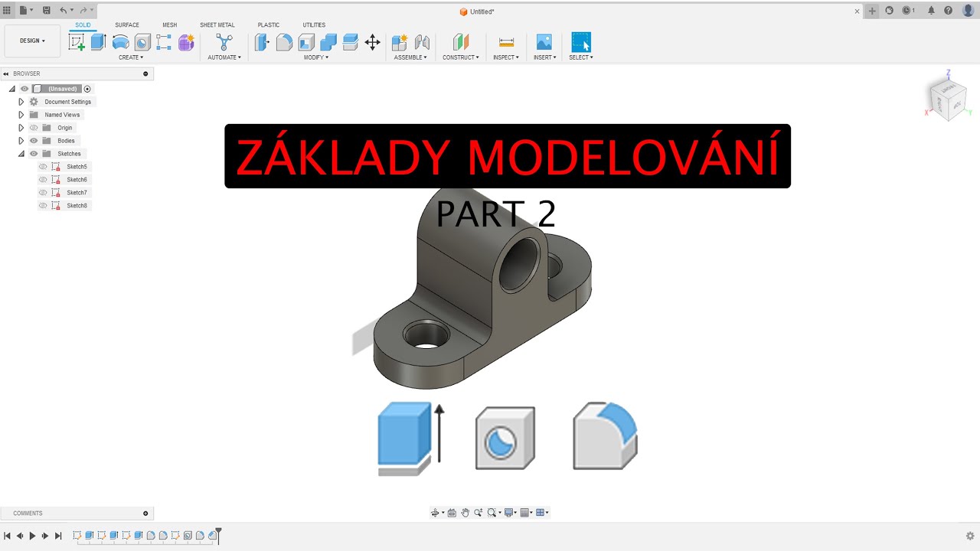Click the Zoom tool icon

coord(478,513)
